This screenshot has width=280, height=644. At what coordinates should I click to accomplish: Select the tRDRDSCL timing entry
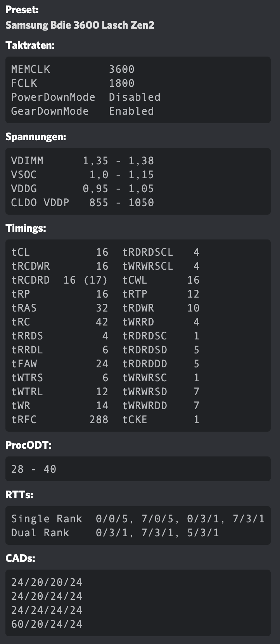coord(161,252)
